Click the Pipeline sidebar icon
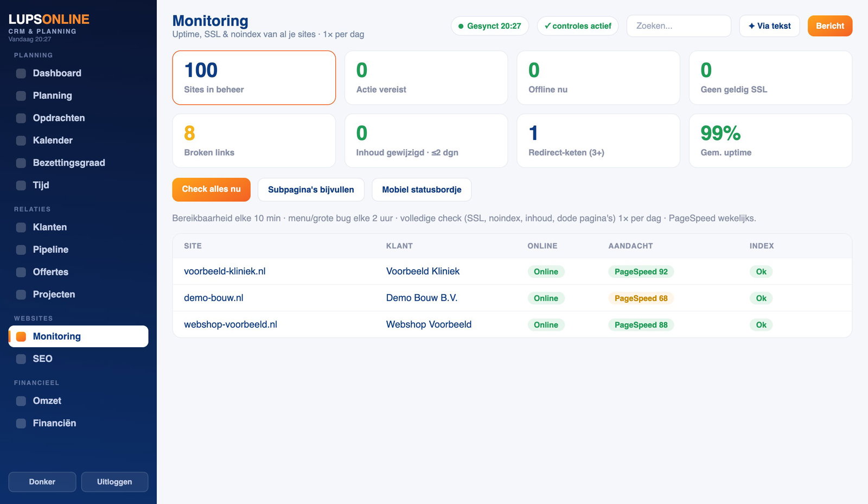Screen dimensions: 868x504 point(21,250)
